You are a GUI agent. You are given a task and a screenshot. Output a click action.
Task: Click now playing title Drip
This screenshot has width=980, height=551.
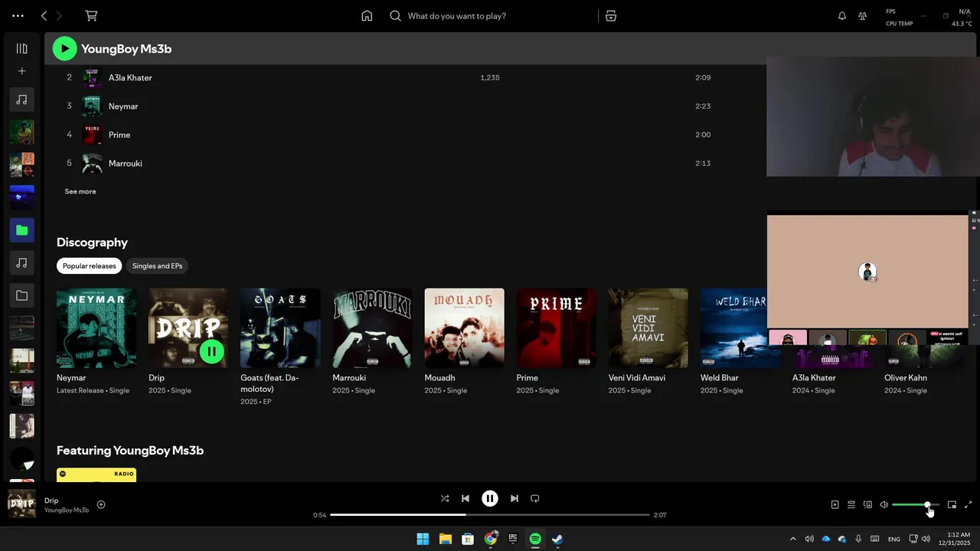coord(51,500)
